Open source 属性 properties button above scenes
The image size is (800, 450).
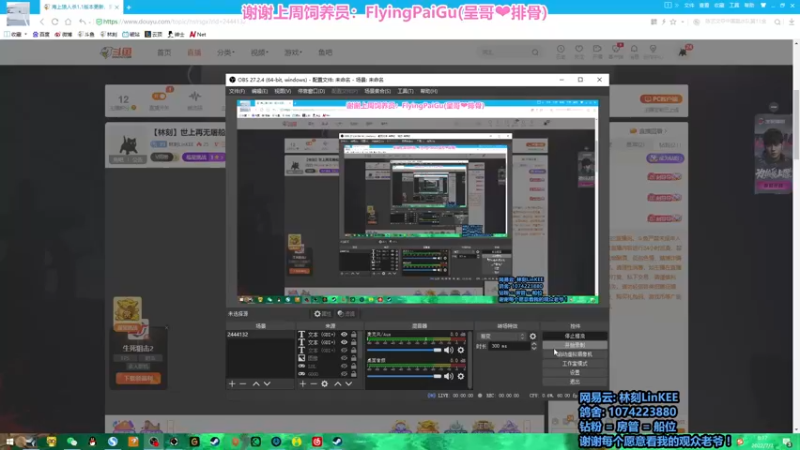tap(322, 314)
